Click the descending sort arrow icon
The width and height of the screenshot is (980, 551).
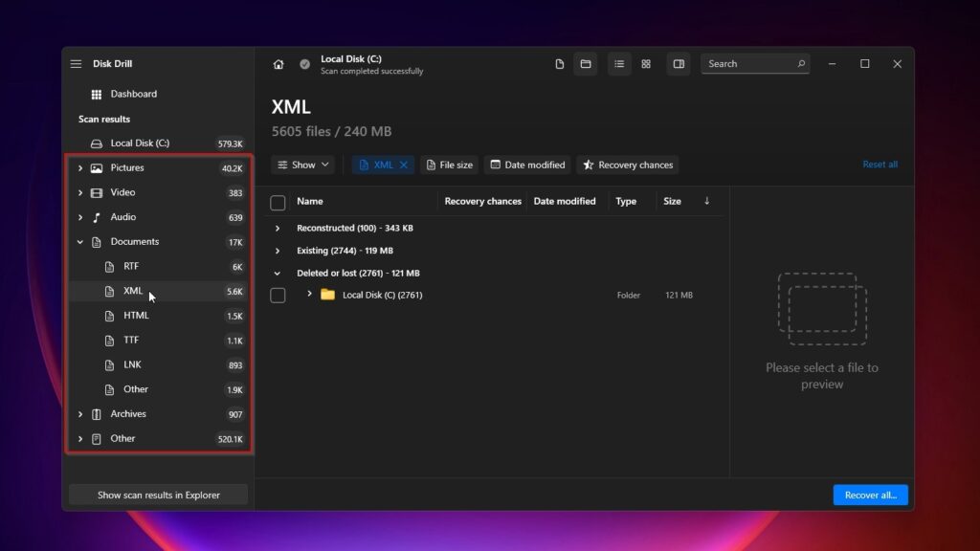tap(707, 201)
